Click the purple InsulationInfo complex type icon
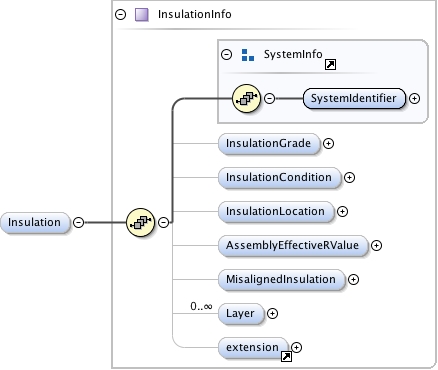Screen dimensions: 438x370 142,15
